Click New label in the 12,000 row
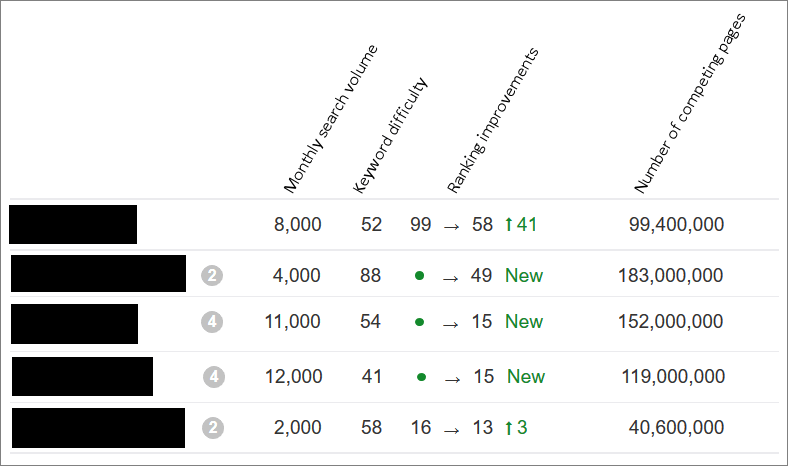Viewport: 788px width, 466px height. tap(526, 377)
